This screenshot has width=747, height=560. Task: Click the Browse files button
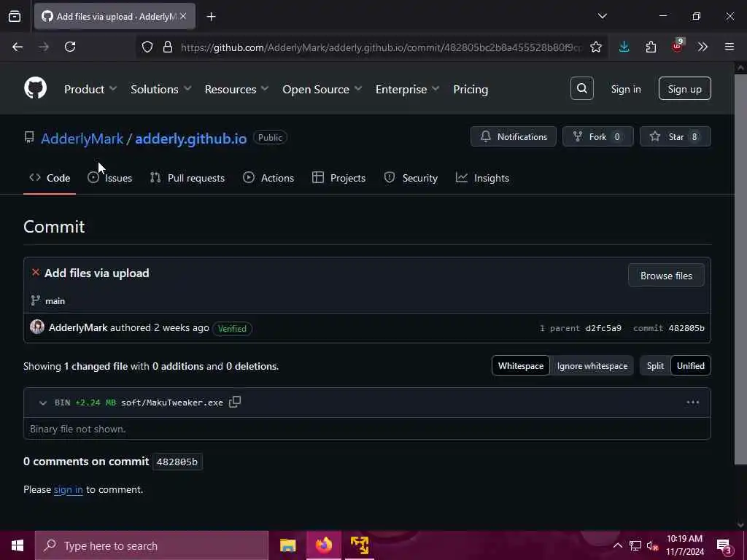click(x=666, y=275)
